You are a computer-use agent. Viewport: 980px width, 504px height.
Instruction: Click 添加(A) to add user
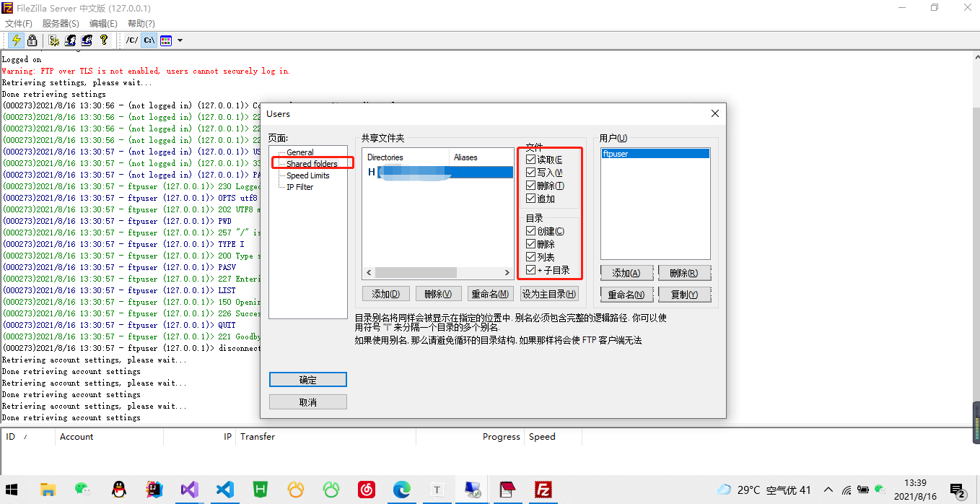[x=626, y=273]
